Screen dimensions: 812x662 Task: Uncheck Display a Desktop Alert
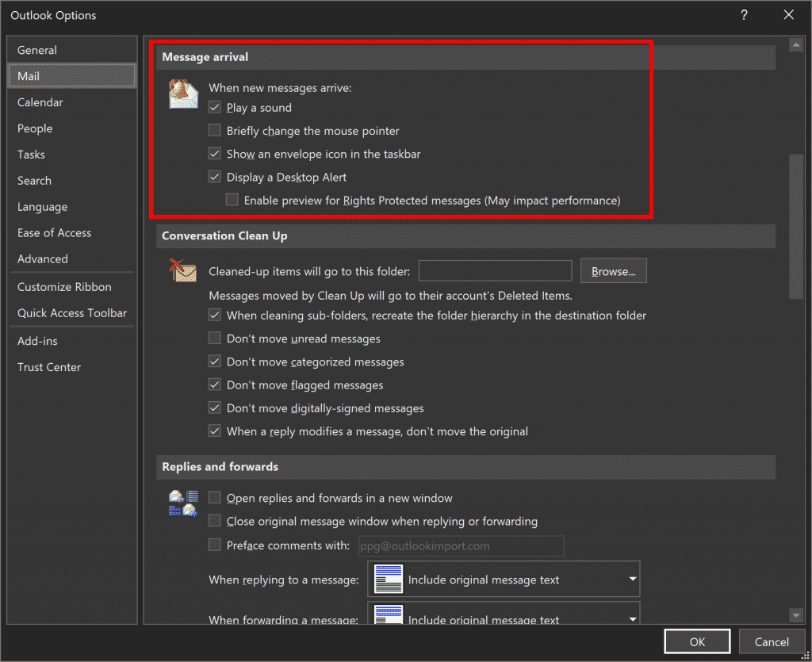pos(215,177)
